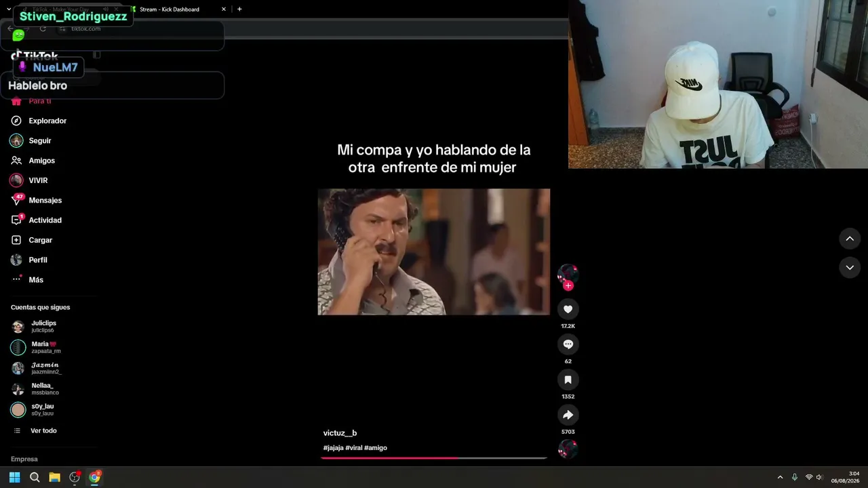Open the Windows Start menu

coord(14,477)
